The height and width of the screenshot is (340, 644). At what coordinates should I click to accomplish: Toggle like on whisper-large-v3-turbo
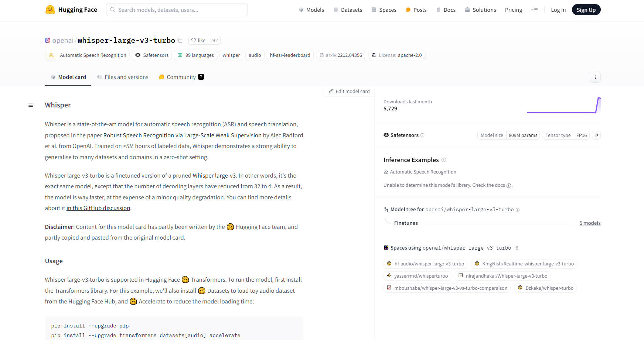198,40
